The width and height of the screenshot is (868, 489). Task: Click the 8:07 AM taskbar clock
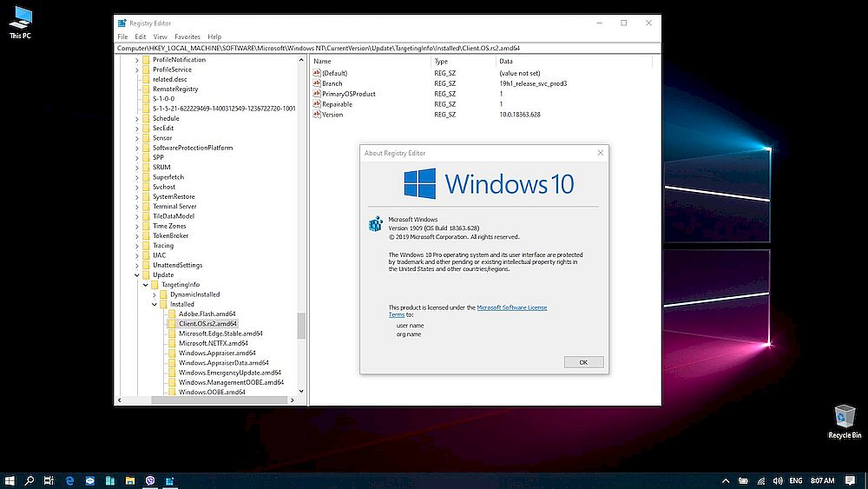(x=822, y=480)
